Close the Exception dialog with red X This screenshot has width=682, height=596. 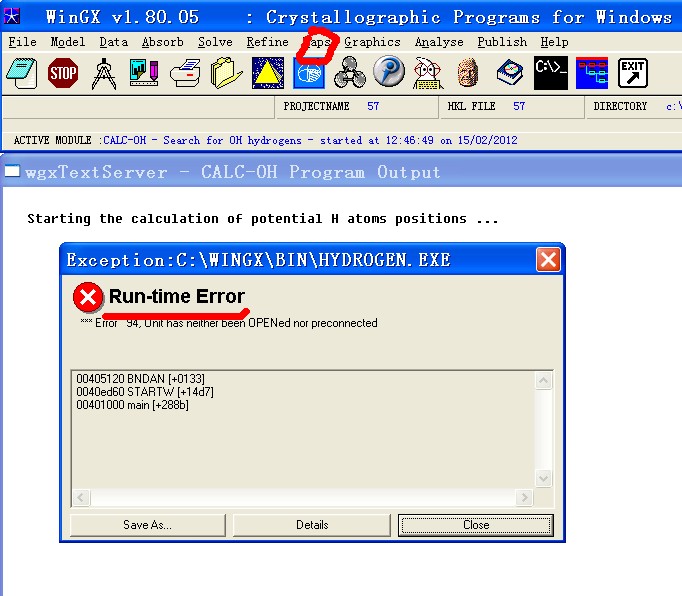pos(548,260)
